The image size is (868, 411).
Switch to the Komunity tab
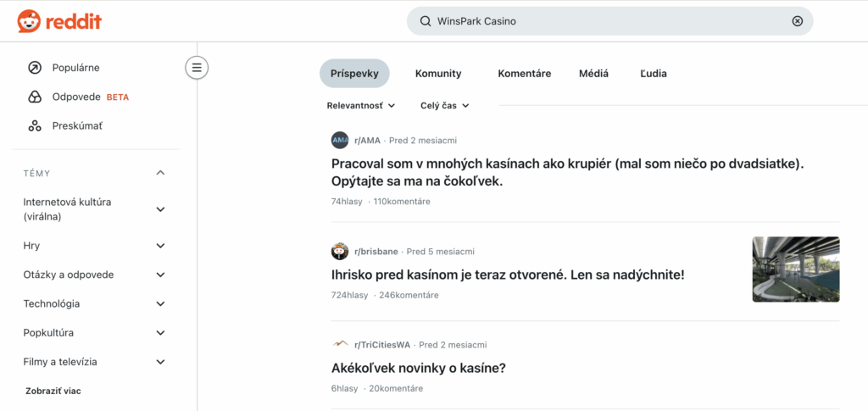(438, 74)
